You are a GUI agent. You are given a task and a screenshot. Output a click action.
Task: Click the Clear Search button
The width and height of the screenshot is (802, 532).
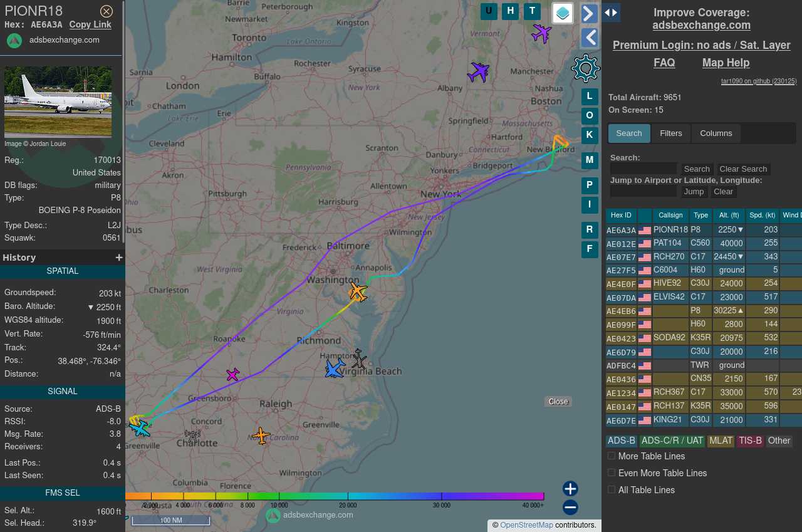coord(743,169)
